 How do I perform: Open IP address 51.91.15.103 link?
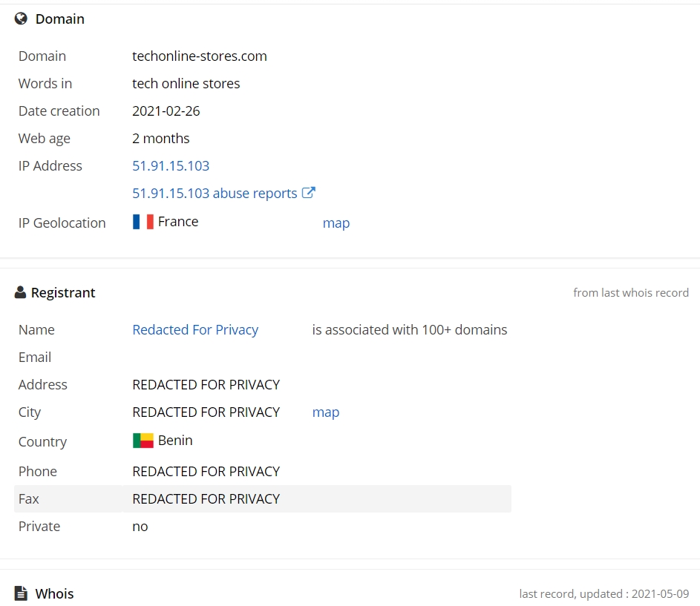pos(171,166)
